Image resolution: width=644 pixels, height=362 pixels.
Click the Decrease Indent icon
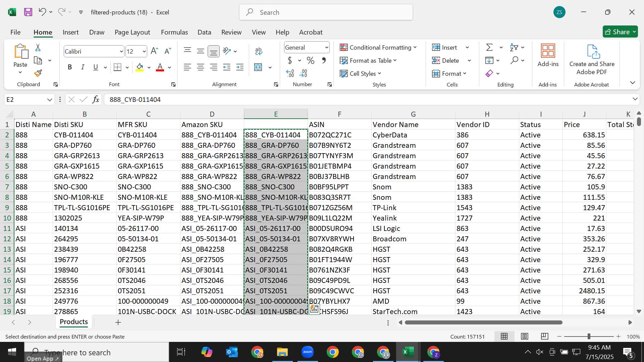227,67
